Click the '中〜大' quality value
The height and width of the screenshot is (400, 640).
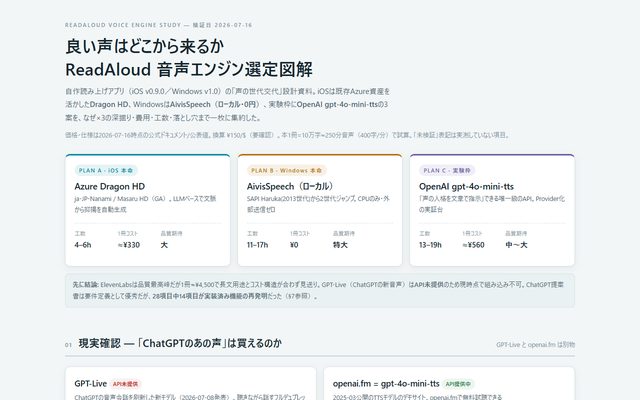pos(516,245)
